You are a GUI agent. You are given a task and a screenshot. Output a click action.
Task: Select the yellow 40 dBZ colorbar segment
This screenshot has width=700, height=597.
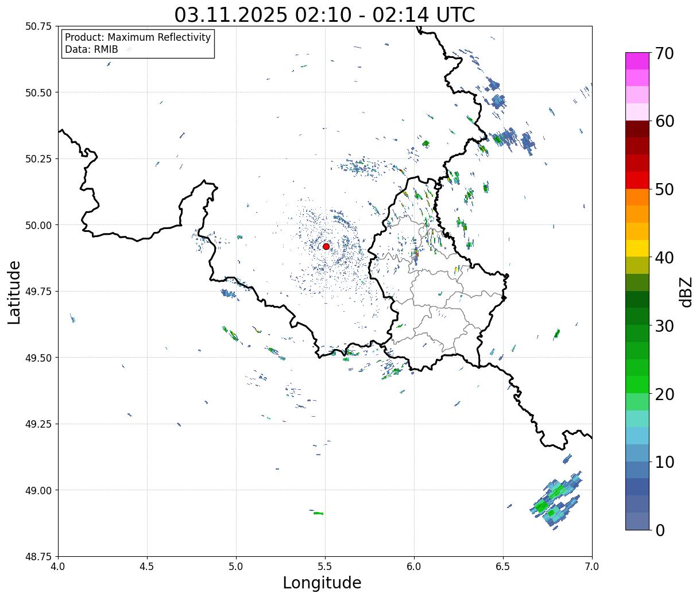(x=637, y=249)
